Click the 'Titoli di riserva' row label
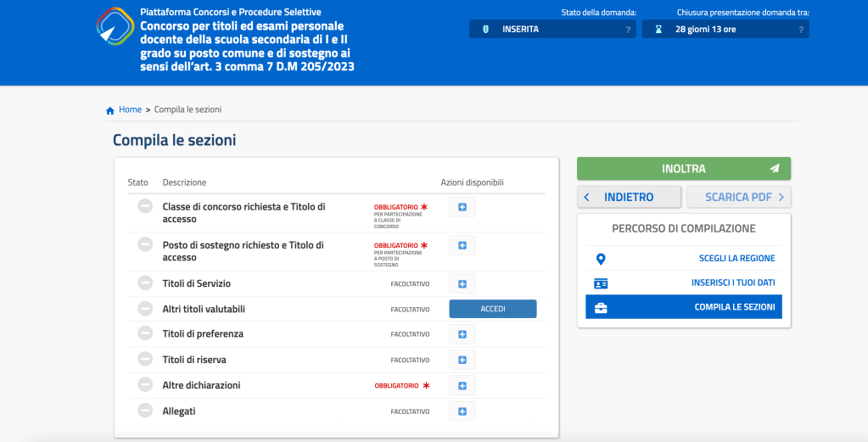This screenshot has height=442, width=868. point(194,360)
